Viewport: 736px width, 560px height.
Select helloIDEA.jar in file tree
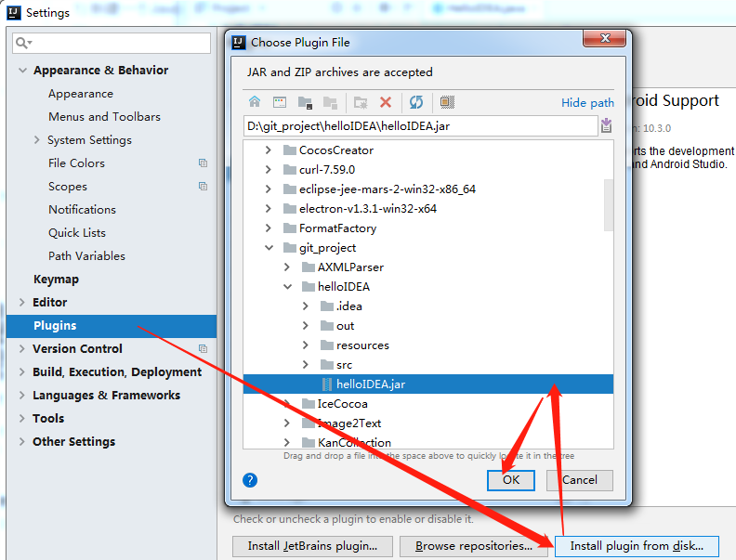click(428, 384)
